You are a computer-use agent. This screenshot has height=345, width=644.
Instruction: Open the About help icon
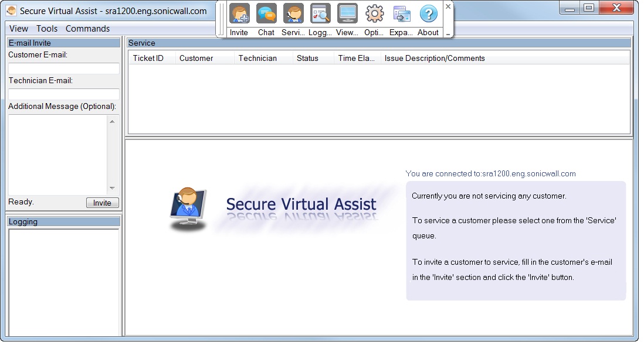pyautogui.click(x=428, y=14)
